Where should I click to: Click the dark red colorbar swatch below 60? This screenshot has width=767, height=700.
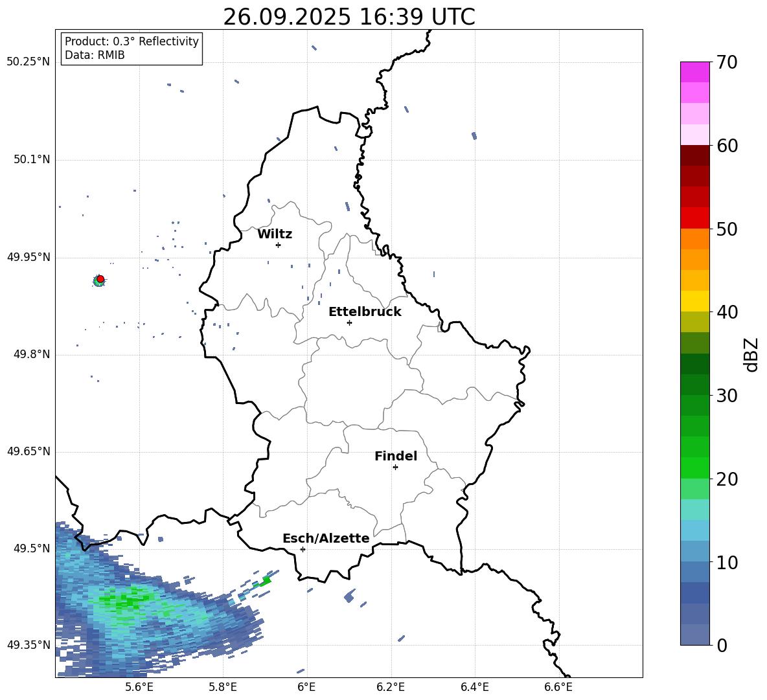(695, 155)
